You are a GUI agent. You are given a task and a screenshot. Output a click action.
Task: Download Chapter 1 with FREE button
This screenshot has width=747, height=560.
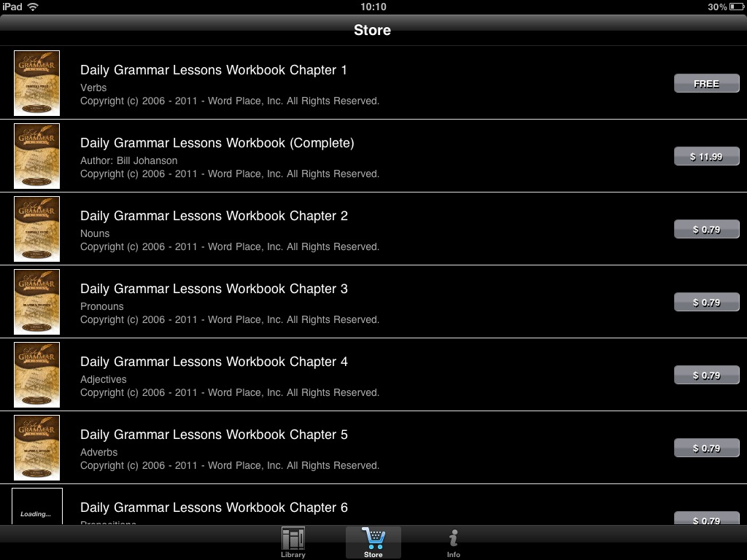pyautogui.click(x=706, y=83)
